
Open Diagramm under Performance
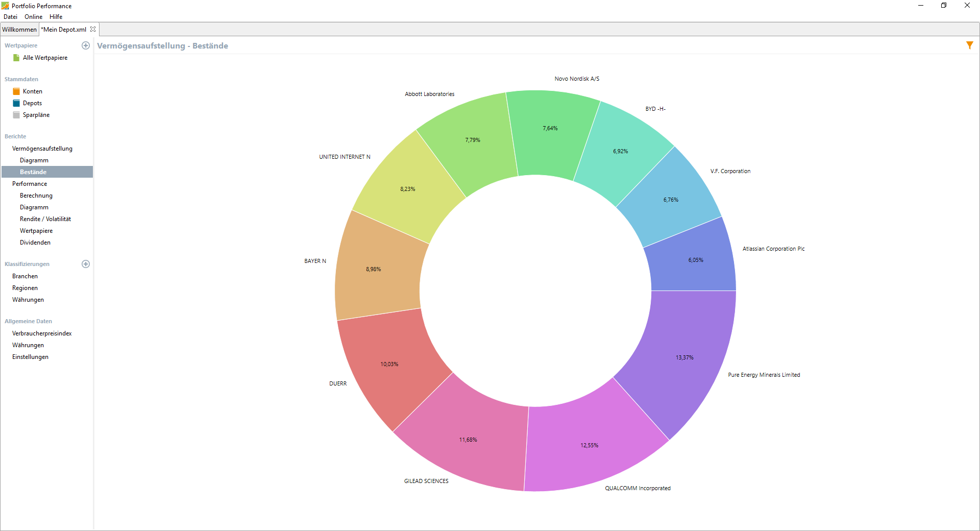click(x=34, y=207)
